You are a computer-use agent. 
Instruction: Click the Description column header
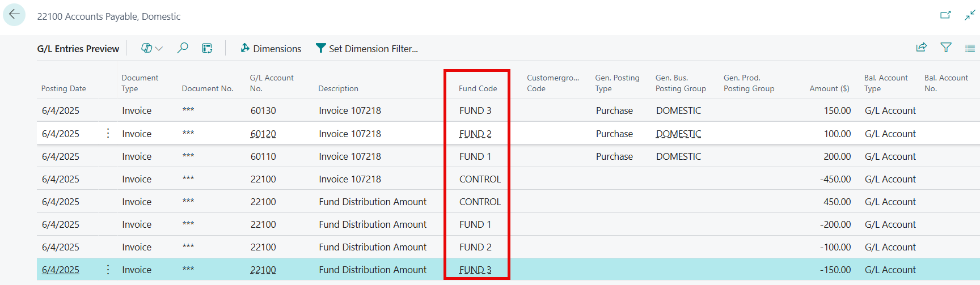(x=338, y=88)
